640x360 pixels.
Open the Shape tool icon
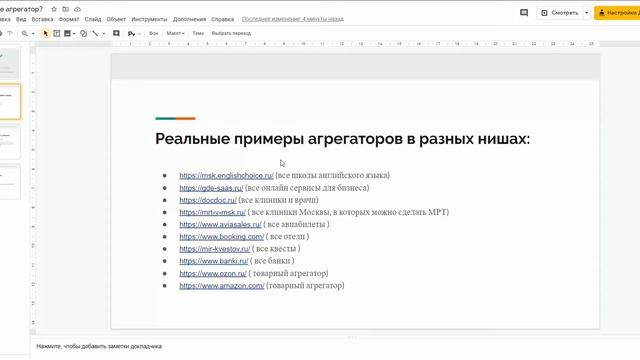pos(84,33)
